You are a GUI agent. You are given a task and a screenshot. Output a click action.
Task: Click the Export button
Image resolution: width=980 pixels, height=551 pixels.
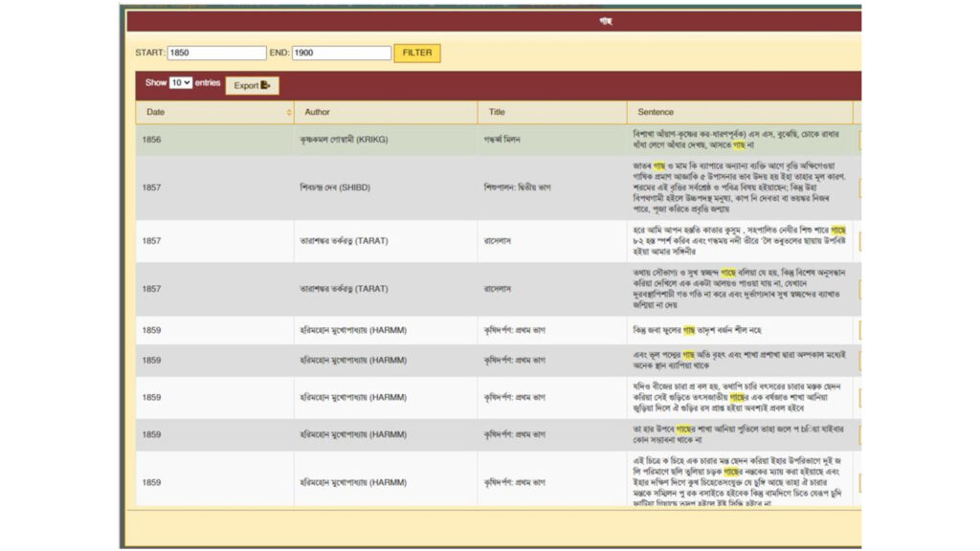pos(252,85)
